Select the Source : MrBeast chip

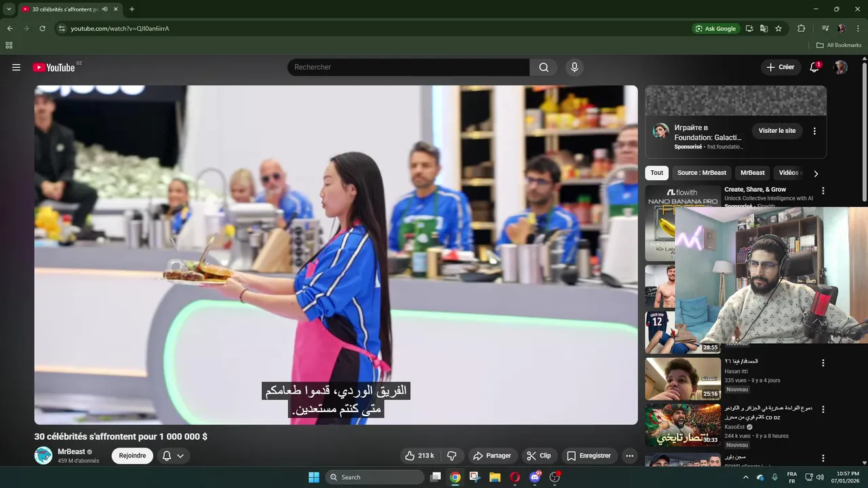pos(701,173)
